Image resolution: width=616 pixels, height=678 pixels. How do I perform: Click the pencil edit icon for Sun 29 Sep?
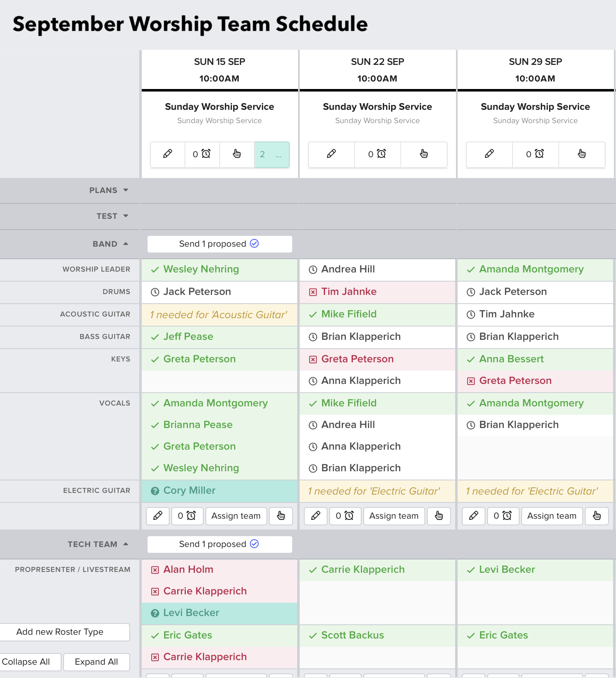[489, 154]
